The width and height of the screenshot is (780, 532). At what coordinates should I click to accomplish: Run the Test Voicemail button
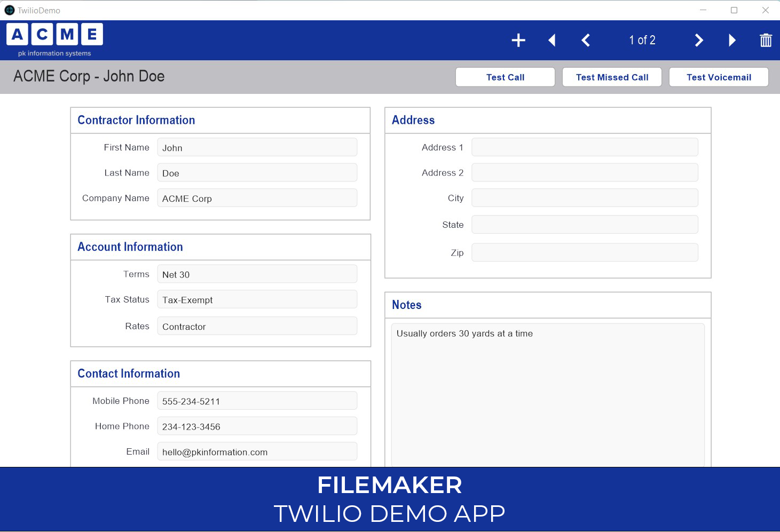(x=719, y=77)
